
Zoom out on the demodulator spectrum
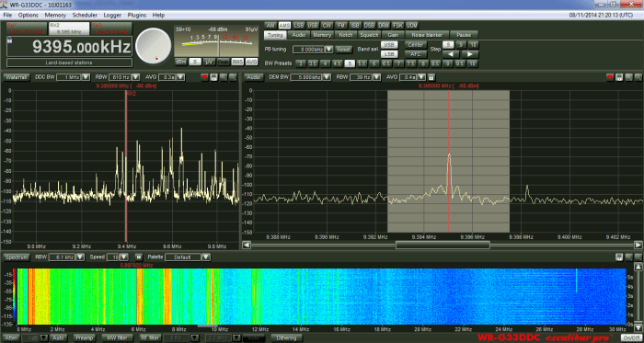638,77
